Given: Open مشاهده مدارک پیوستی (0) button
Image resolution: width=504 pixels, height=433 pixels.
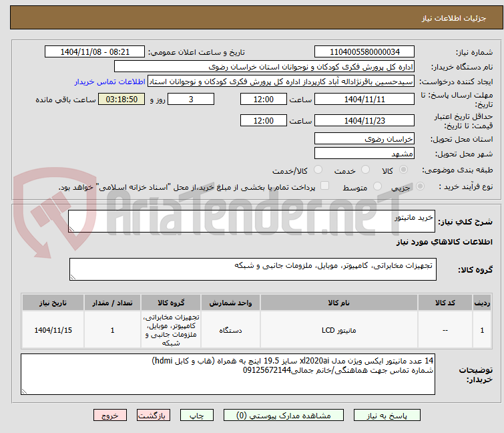Looking at the screenshot, I should coord(284,416).
